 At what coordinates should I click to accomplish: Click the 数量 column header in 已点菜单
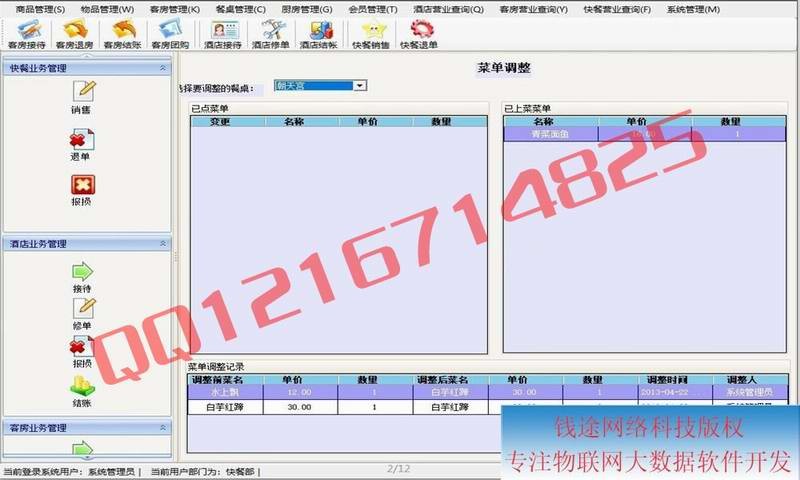(x=449, y=121)
